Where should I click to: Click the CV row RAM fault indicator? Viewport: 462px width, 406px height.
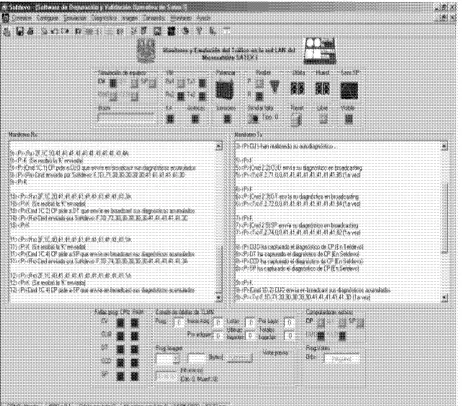(134, 322)
